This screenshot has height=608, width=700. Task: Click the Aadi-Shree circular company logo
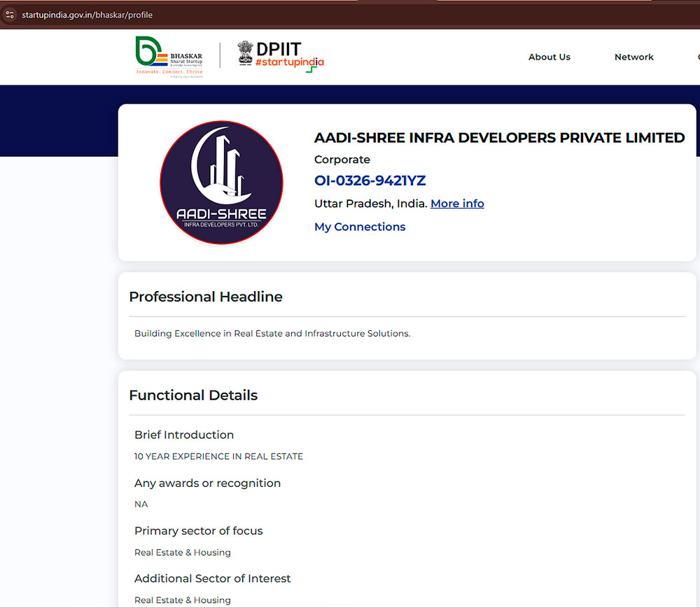coord(221,183)
